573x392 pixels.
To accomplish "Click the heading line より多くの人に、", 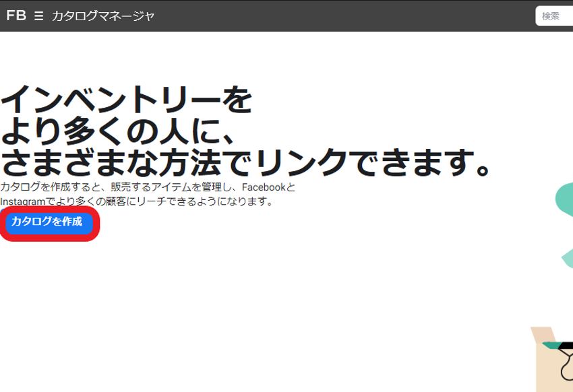I will (x=118, y=131).
